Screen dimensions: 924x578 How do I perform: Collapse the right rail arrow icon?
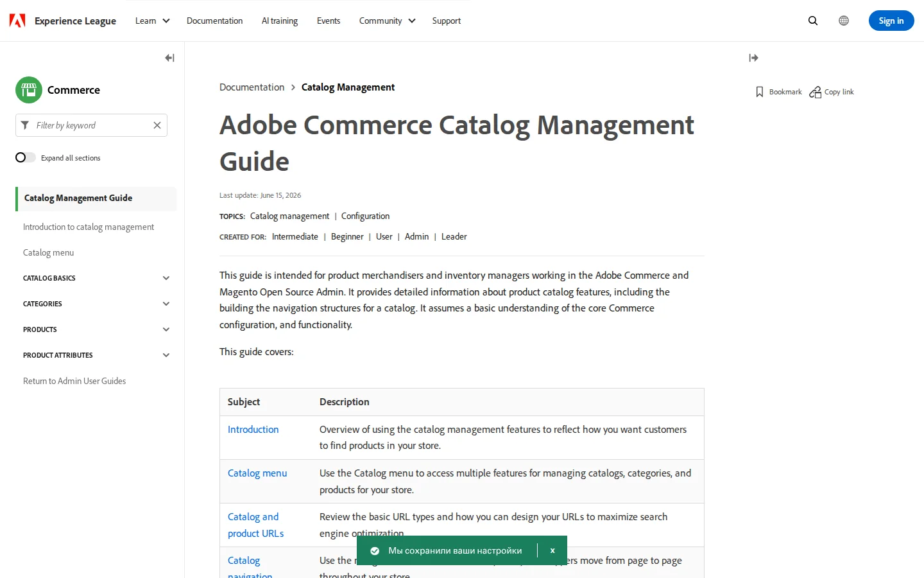[x=754, y=58]
